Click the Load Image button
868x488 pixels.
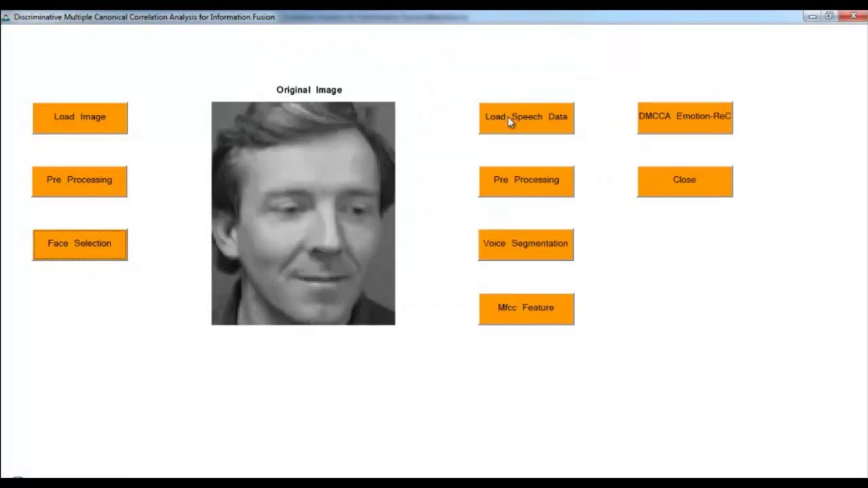[x=80, y=118]
